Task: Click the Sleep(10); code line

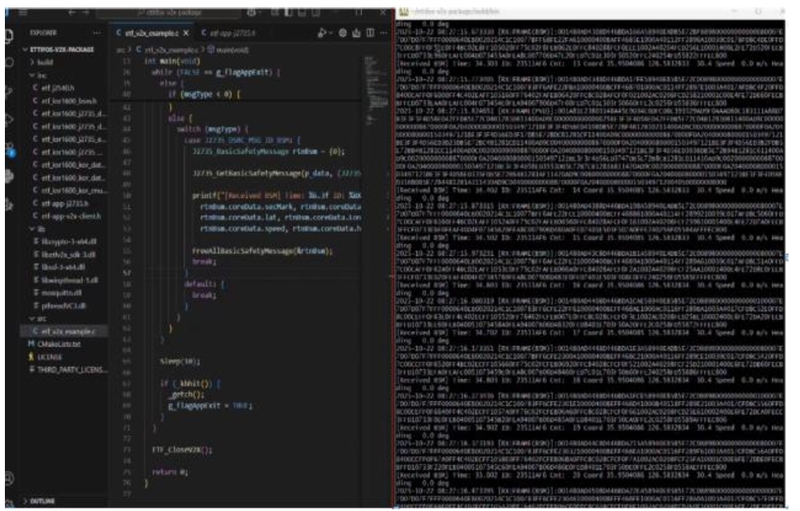Action: pos(180,362)
